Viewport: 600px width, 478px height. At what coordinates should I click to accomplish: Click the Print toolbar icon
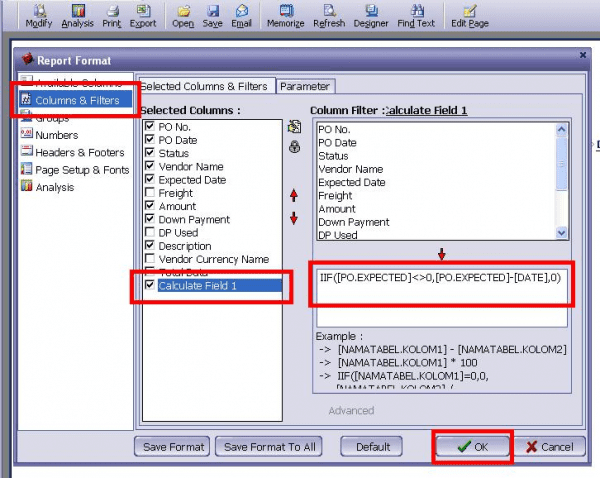coord(112,15)
